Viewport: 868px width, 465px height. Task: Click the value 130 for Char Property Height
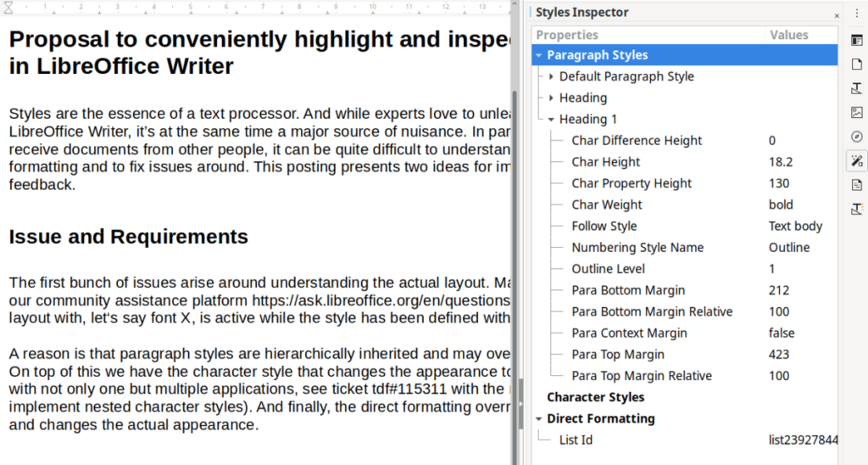tap(779, 183)
